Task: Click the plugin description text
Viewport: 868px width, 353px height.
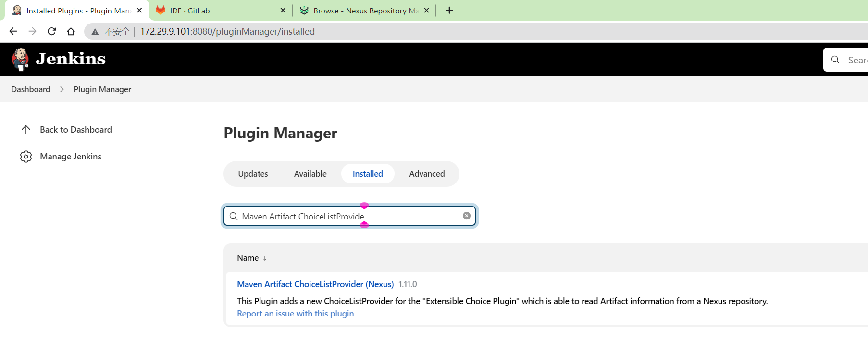Action: [x=502, y=301]
